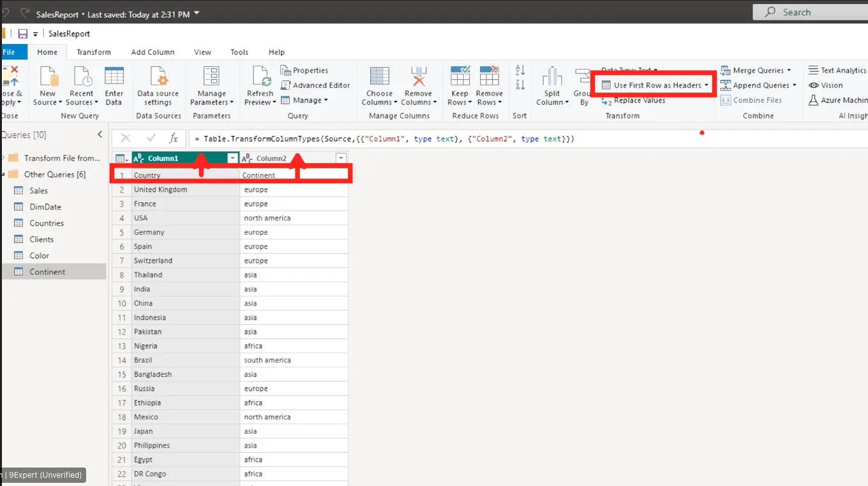Image resolution: width=868 pixels, height=486 pixels.
Task: Click row number 10
Action: (122, 303)
